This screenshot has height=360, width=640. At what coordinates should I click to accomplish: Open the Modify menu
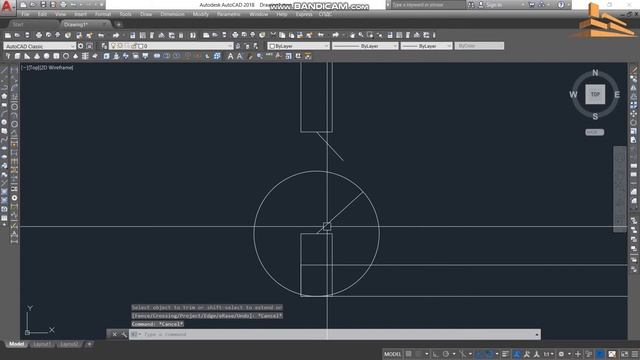pos(200,14)
